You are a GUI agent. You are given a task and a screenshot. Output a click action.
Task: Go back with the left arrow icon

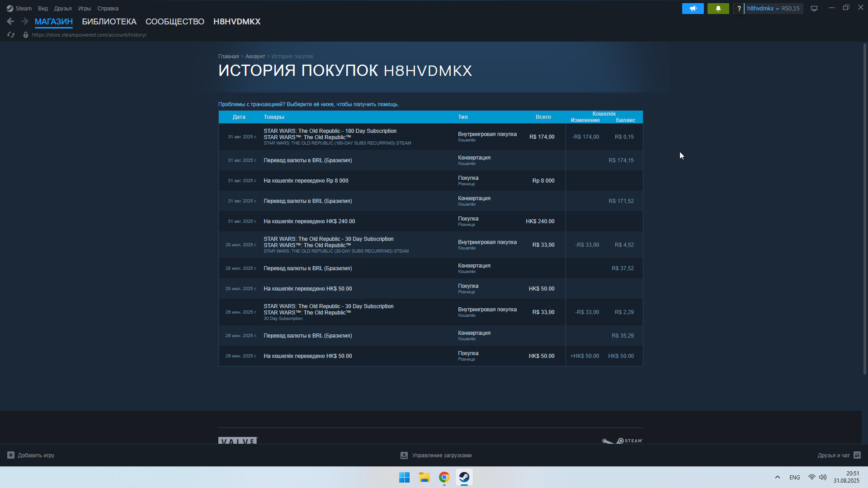(10, 21)
